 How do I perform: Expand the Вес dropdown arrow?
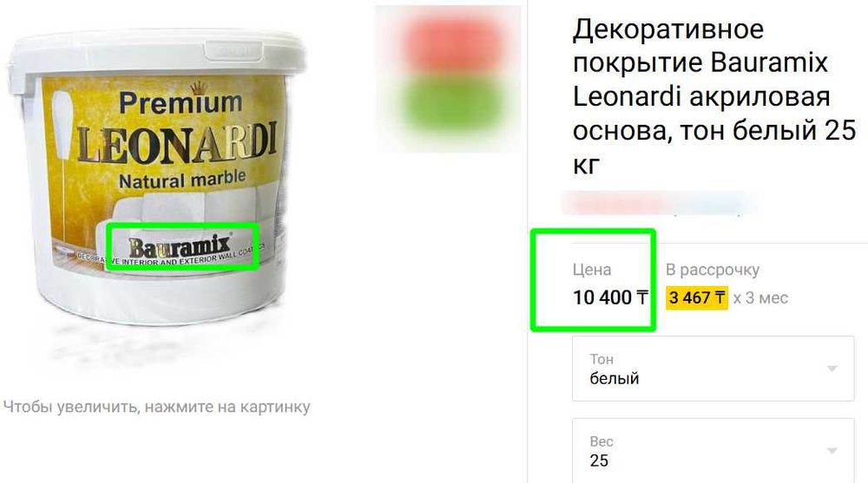832,451
